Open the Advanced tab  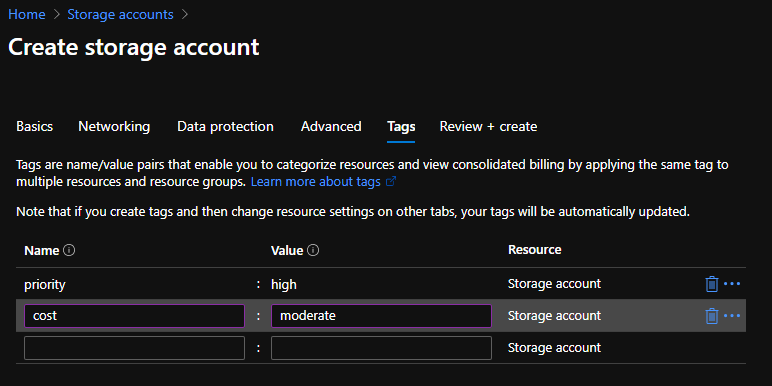[x=331, y=127]
